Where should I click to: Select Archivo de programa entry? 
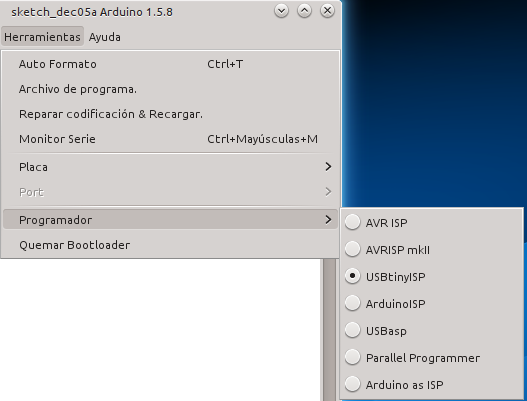(x=170, y=89)
